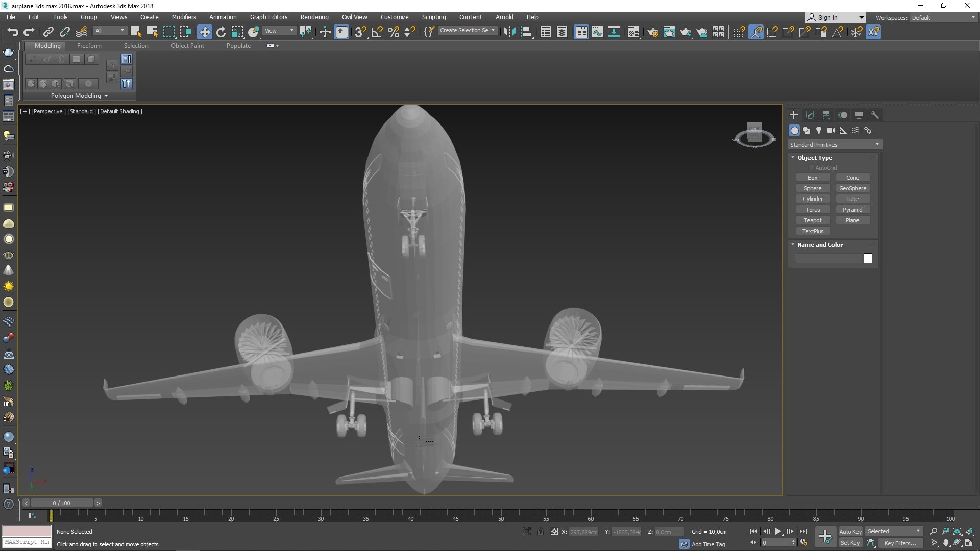Activate the Select and Link tool
Screen dimensions: 980x551
point(48,32)
